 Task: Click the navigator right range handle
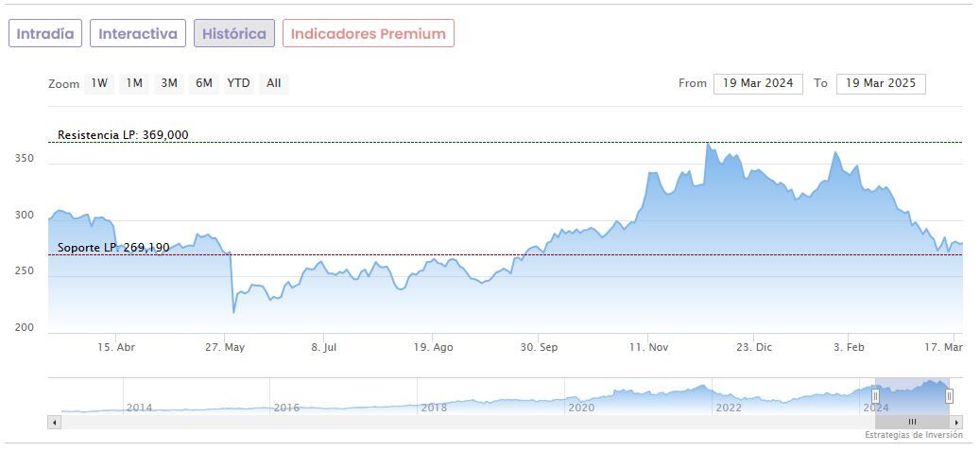(x=949, y=396)
